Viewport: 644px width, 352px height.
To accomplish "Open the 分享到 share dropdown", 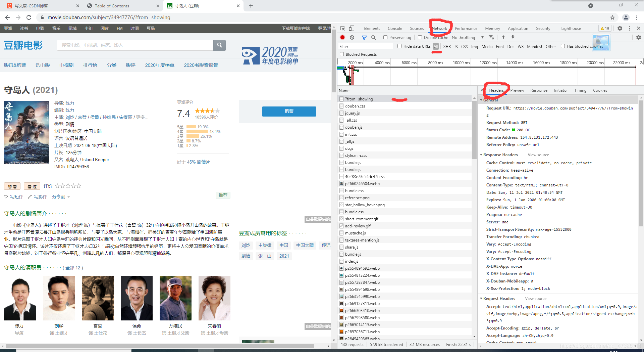I will [x=61, y=197].
